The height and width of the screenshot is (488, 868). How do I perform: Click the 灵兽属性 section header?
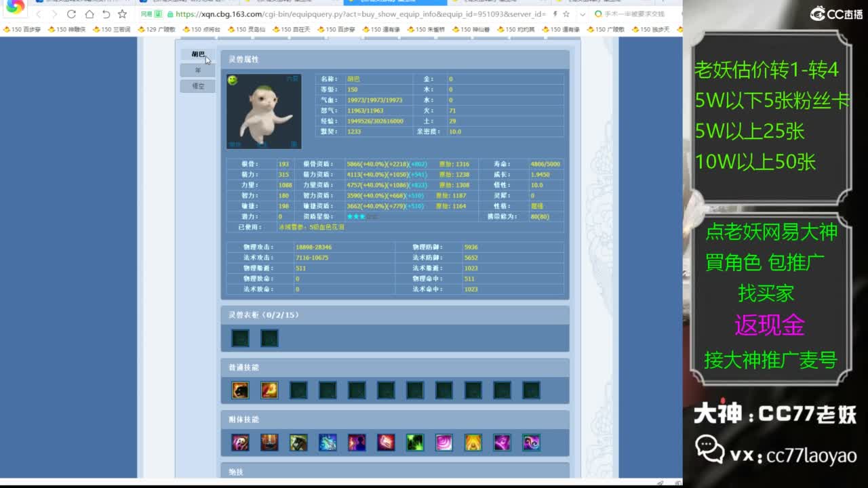395,60
